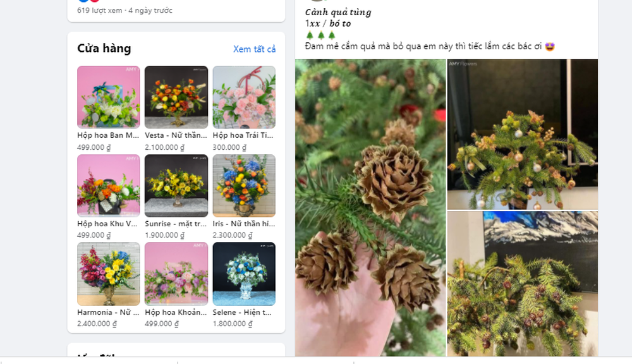The image size is (632, 364).
Task: Click the Harmonia - Nữ product title
Action: [x=108, y=312]
